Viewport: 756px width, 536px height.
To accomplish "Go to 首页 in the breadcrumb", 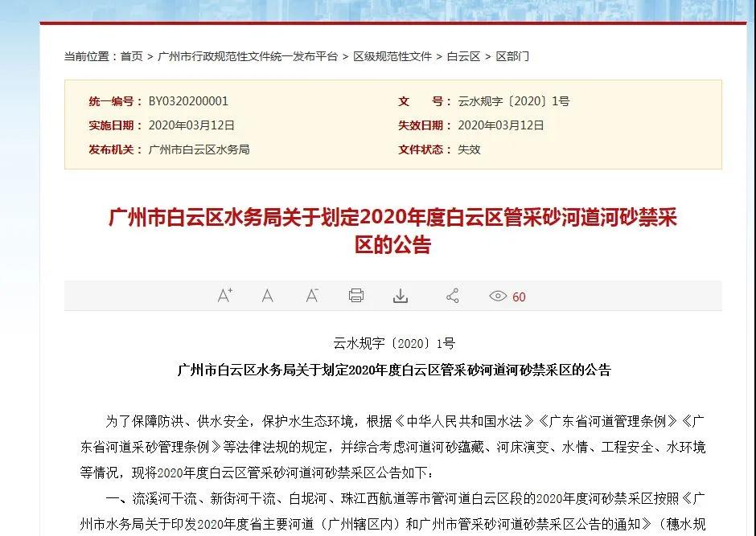I will pyautogui.click(x=131, y=56).
